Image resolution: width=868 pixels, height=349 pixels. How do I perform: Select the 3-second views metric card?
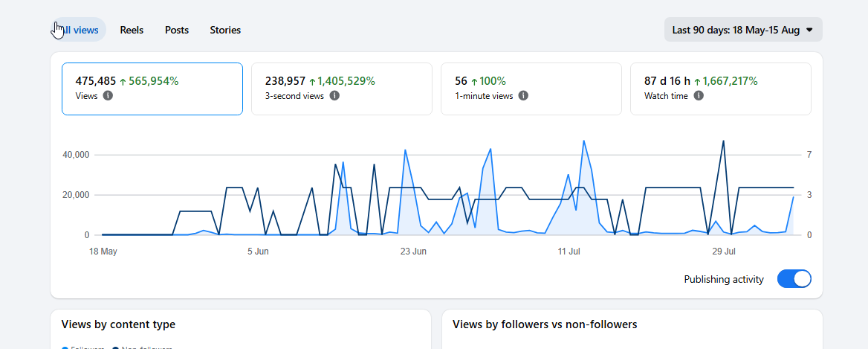point(342,89)
